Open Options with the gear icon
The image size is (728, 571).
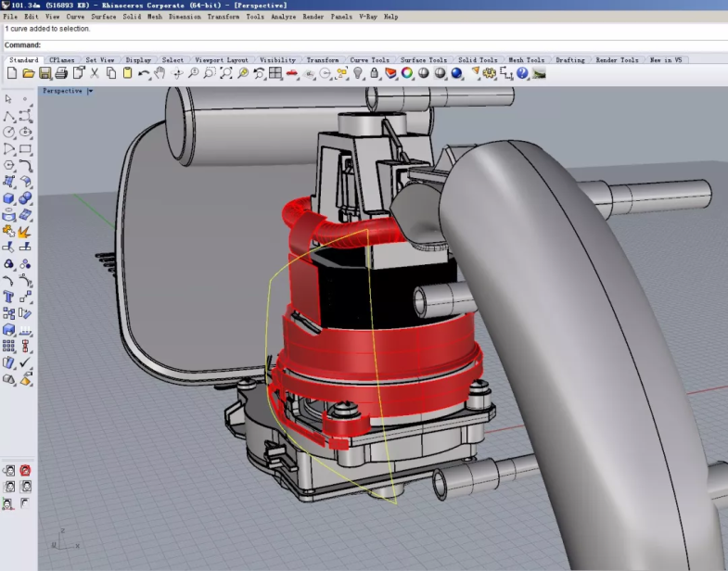click(x=489, y=73)
